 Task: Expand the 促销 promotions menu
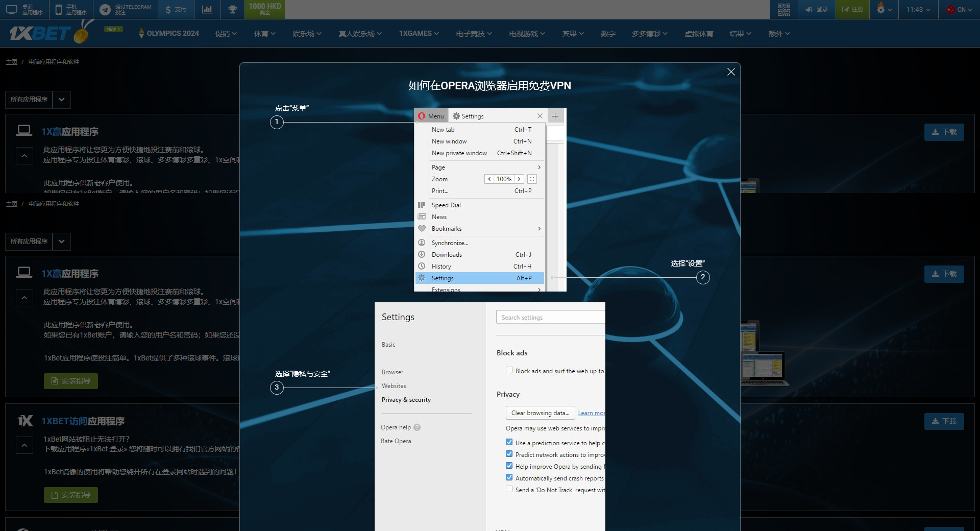tap(226, 34)
